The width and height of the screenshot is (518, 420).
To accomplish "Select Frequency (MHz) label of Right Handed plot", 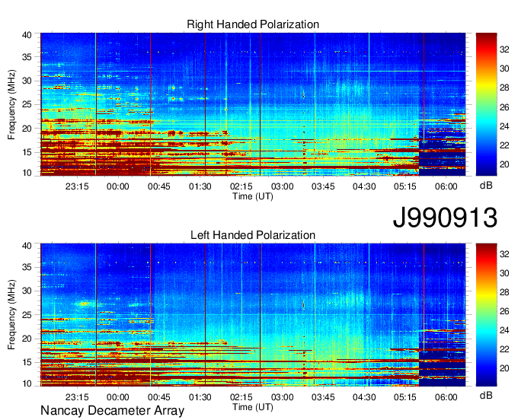I will point(11,104).
